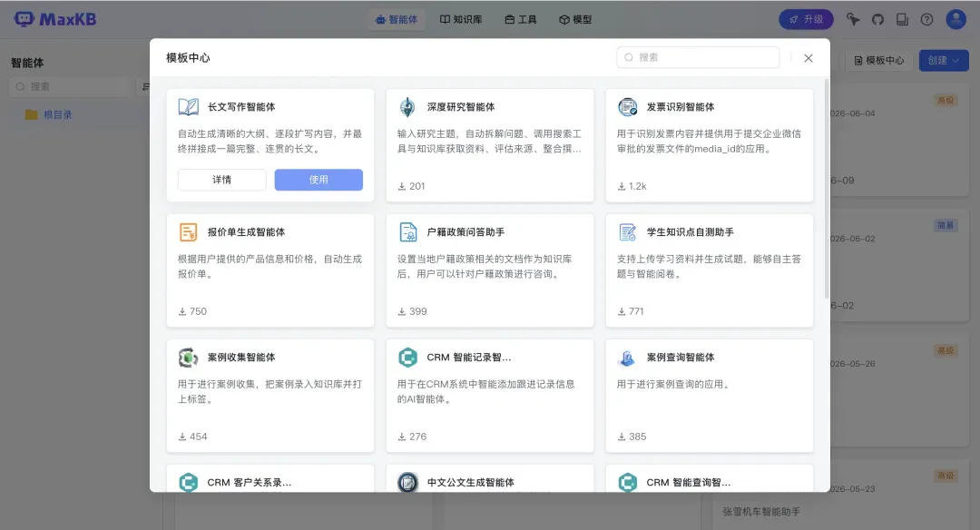Click the 户籍政策问答助手 icon
This screenshot has width=980, height=530.
[x=407, y=232]
